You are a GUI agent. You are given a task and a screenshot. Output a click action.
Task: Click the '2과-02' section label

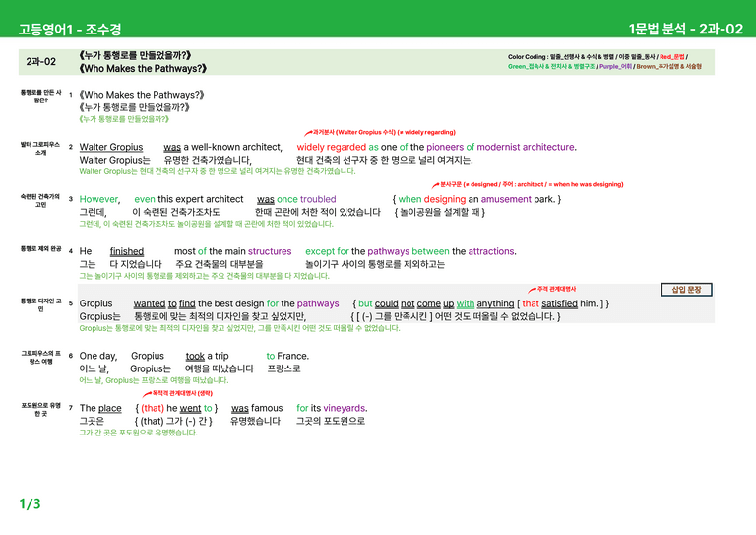pos(41,62)
